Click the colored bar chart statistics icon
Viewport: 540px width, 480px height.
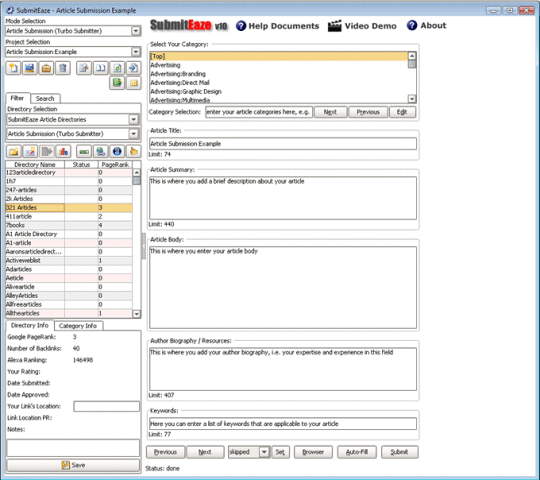pyautogui.click(x=63, y=152)
